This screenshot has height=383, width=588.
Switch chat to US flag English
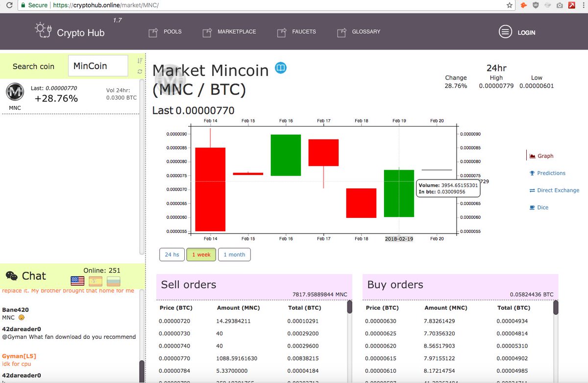click(x=77, y=281)
